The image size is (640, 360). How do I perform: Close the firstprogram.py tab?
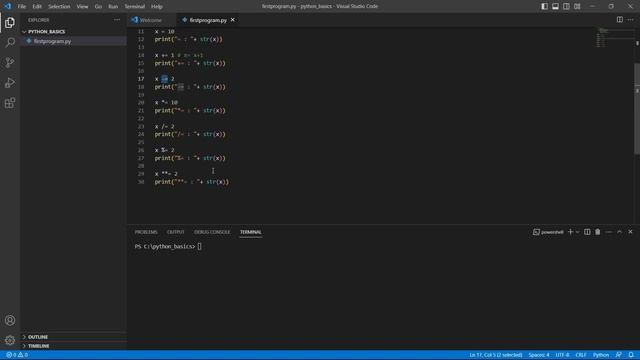(x=233, y=20)
